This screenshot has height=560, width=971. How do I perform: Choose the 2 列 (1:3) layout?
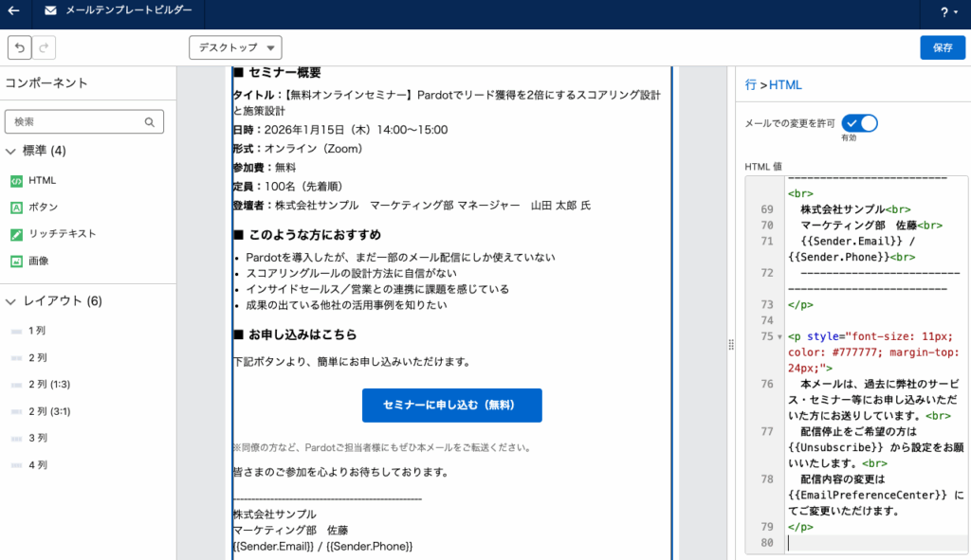[x=49, y=384]
